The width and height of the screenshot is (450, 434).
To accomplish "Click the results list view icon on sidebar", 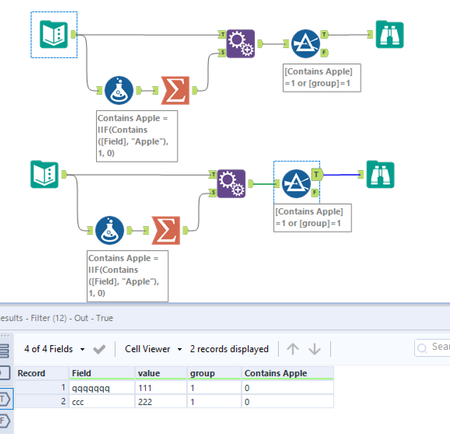I will click(4, 351).
